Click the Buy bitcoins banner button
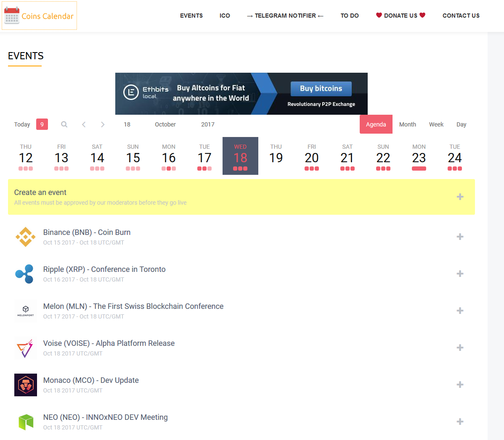This screenshot has width=504, height=440. point(321,89)
